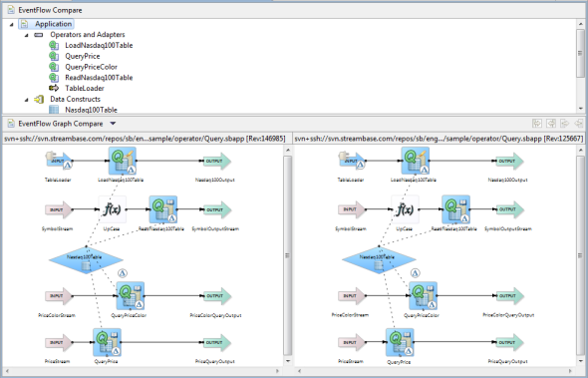Select the UpCase f(x) operator in left graph

[113, 209]
